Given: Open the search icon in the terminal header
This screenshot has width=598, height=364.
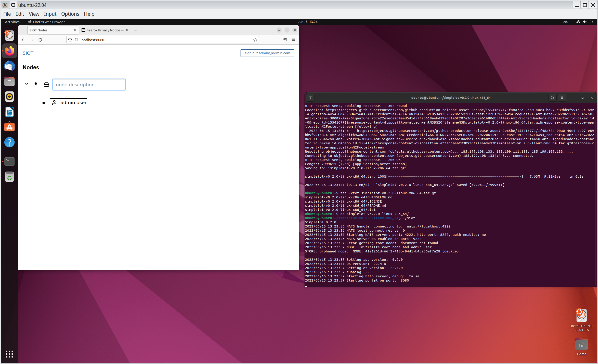Looking at the screenshot, I should pyautogui.click(x=552, y=98).
